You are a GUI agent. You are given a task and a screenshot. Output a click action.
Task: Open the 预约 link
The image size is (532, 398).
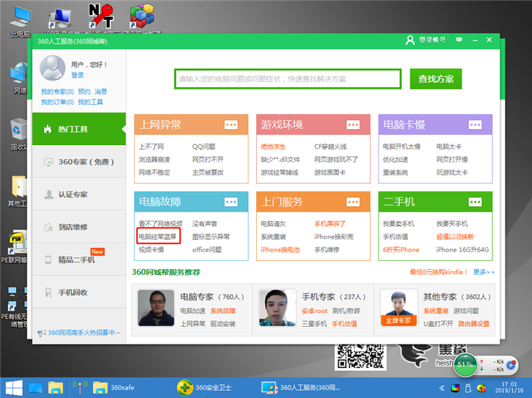[x=84, y=92]
